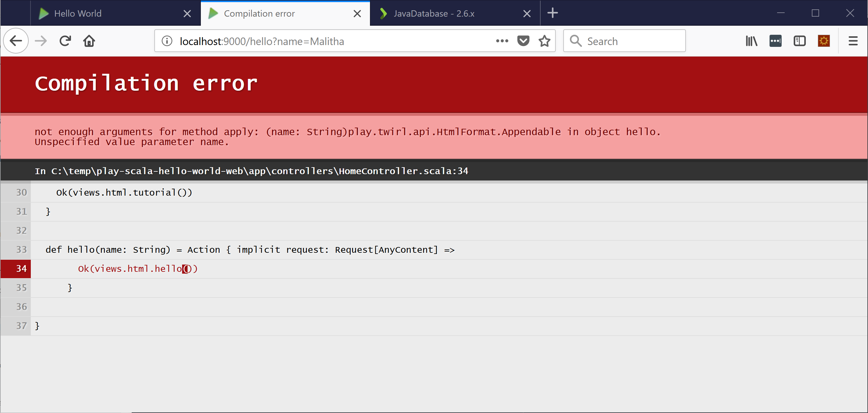The height and width of the screenshot is (413, 868).
Task: Click the Compilation error heading
Action: tap(146, 83)
